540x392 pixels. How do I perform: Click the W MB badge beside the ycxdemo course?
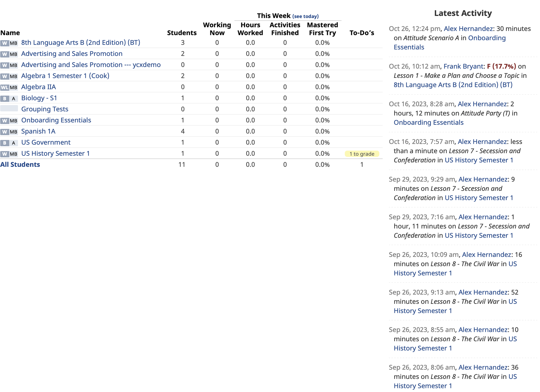tap(9, 65)
